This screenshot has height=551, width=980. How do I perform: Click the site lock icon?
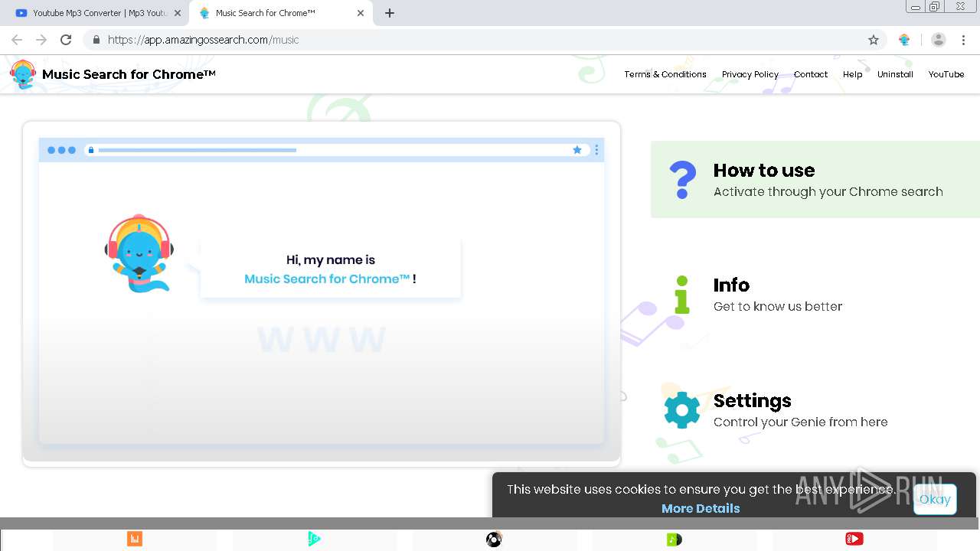point(96,40)
